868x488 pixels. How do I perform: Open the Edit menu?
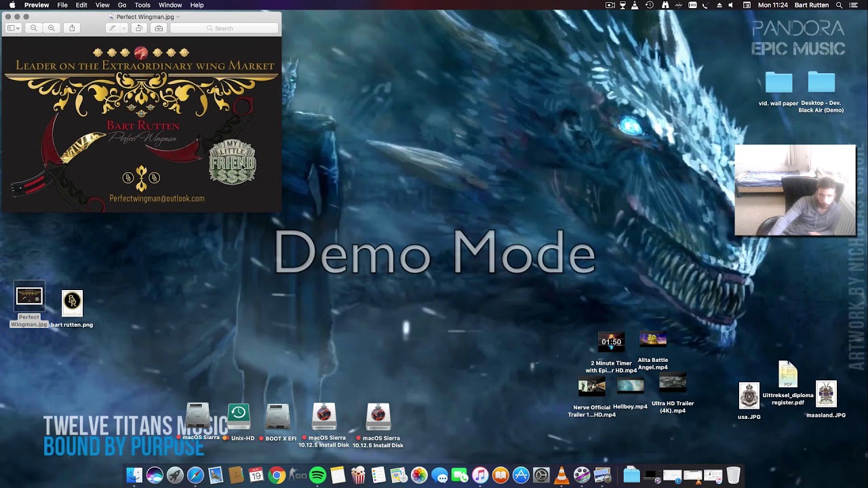click(x=81, y=5)
